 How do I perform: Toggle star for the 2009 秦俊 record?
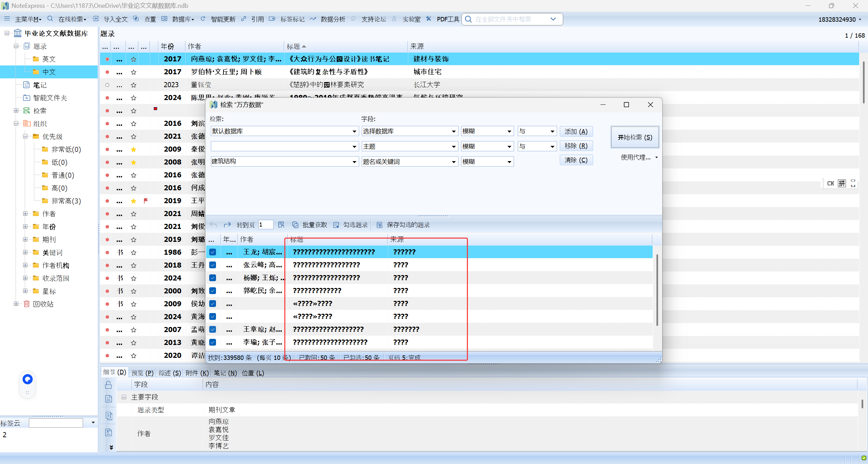coord(134,149)
